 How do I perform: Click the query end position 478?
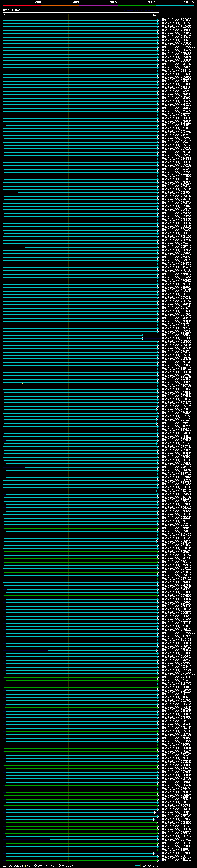tap(155, 15)
